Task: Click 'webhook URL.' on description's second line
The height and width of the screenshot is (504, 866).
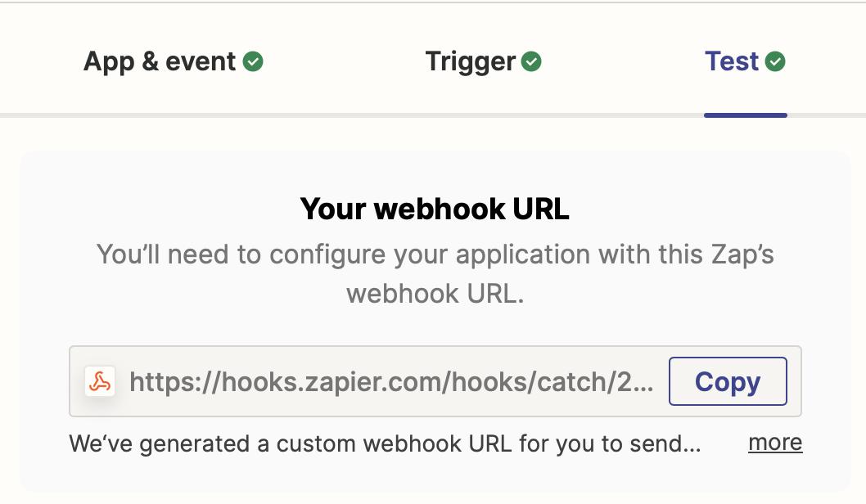Action: (x=435, y=294)
